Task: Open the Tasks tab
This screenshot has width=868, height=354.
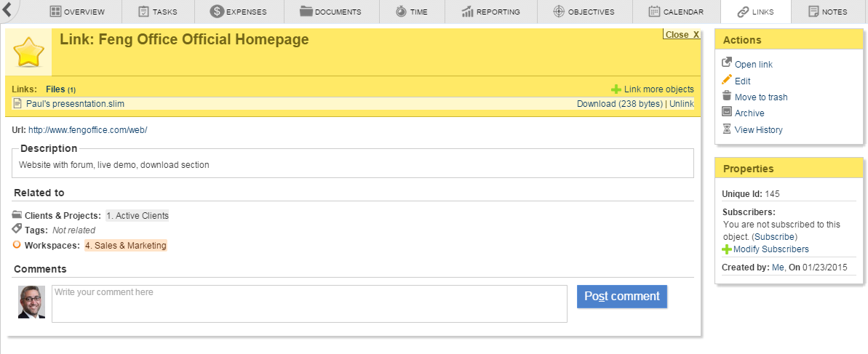Action: pos(158,12)
